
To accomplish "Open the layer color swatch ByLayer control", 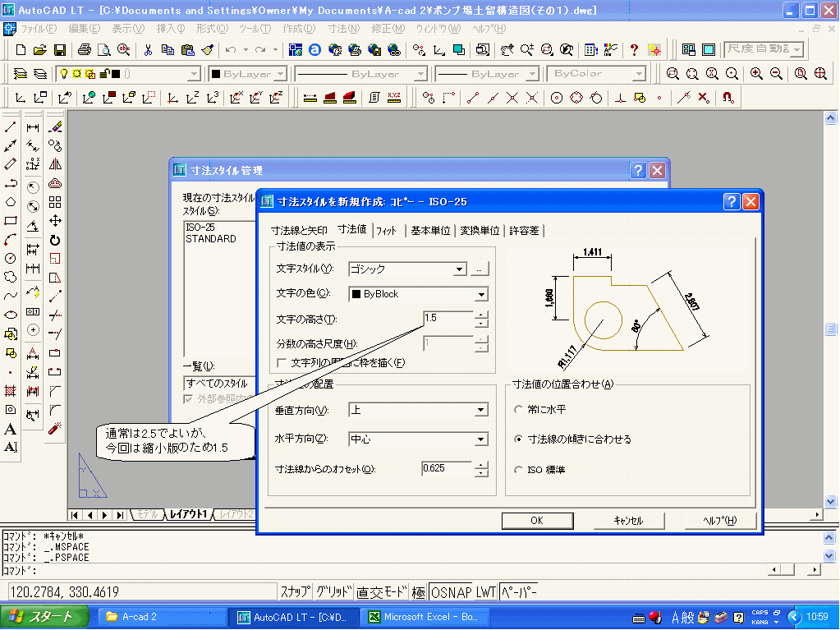I will 247,74.
